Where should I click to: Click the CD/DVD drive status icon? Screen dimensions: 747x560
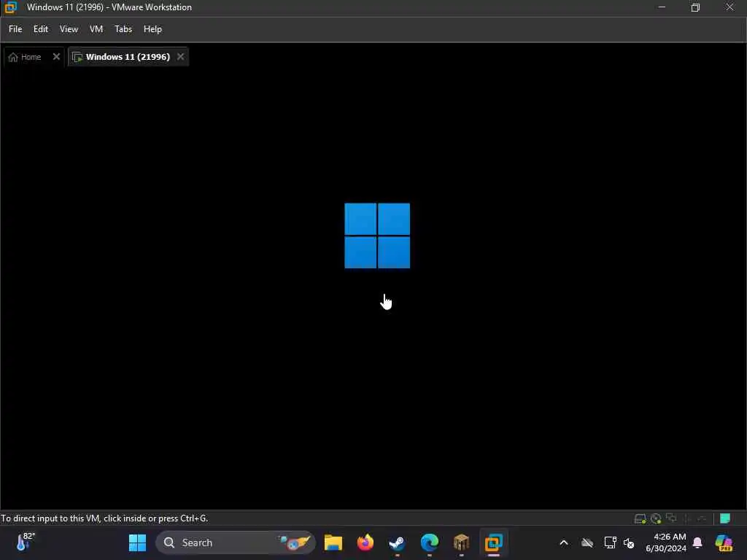656,518
